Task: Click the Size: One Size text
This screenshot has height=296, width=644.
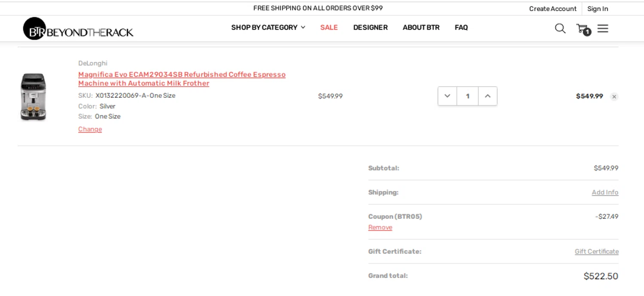Action: [99, 117]
